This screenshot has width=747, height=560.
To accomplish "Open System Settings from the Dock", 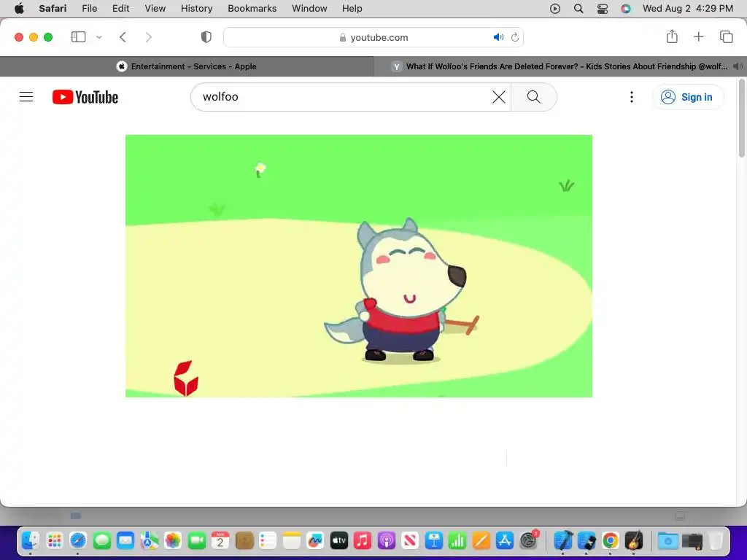I will pyautogui.click(x=529, y=541).
